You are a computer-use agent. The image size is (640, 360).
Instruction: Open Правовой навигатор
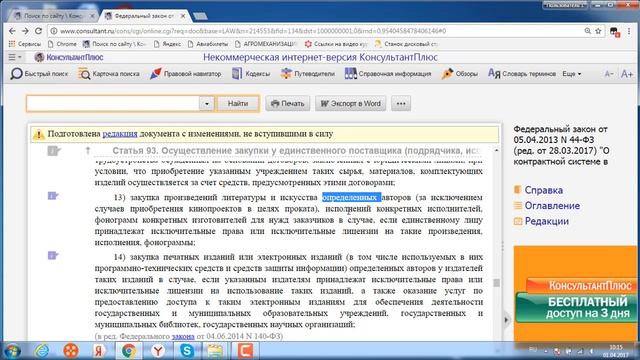pos(186,74)
